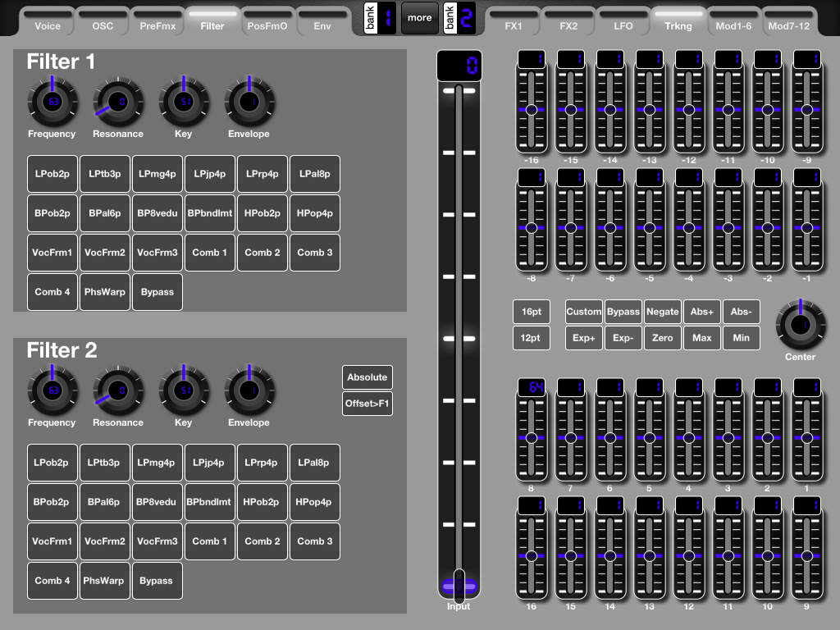Switch to the OSC tab

click(x=103, y=21)
